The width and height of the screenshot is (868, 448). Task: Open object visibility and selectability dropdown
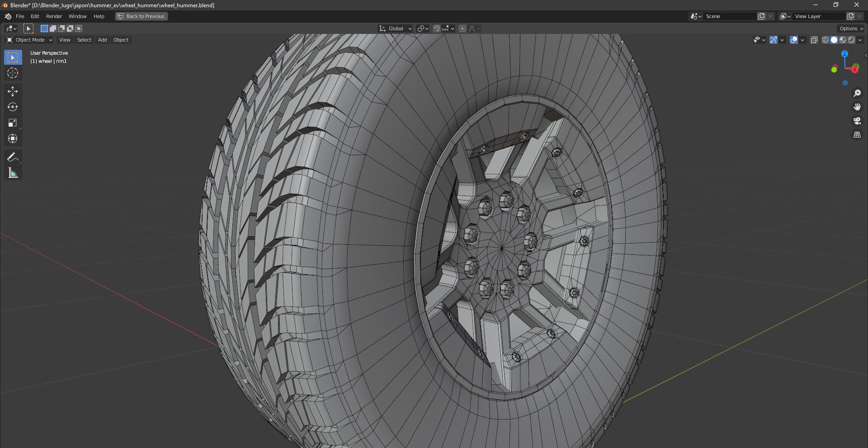pos(759,40)
